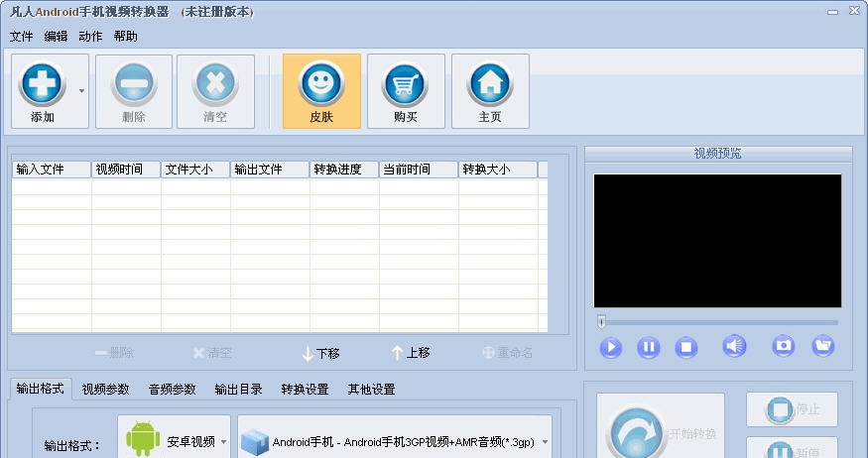Click the blue plus 添加 (Add) icon

point(42,84)
